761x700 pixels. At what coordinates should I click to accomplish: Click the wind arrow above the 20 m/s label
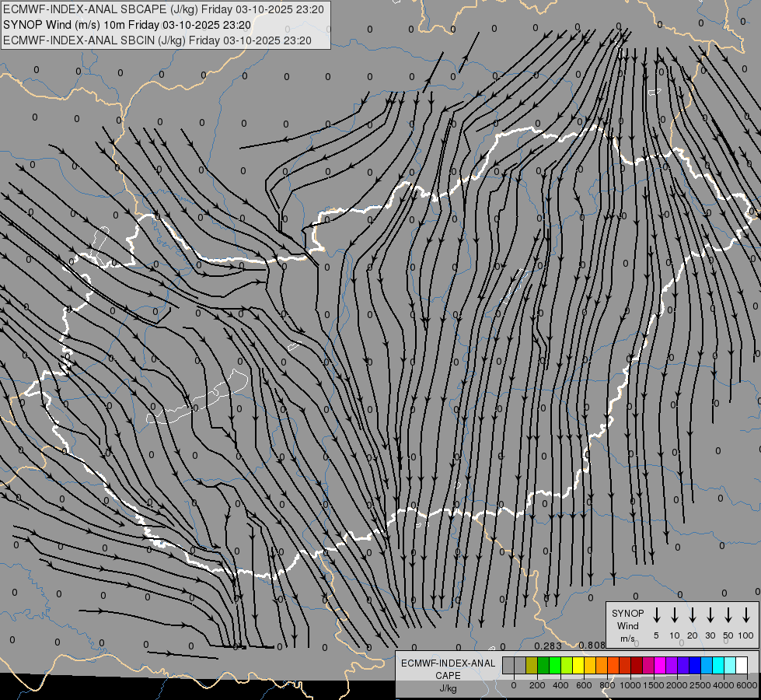(x=693, y=615)
